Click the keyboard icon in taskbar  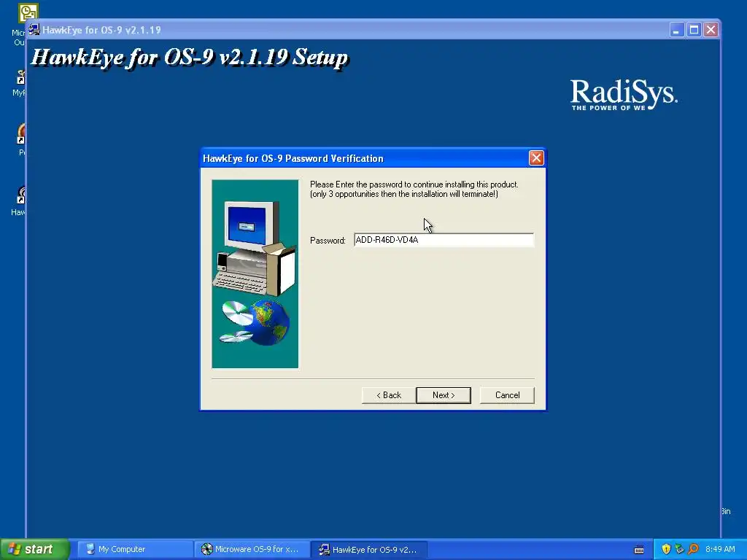coord(639,550)
